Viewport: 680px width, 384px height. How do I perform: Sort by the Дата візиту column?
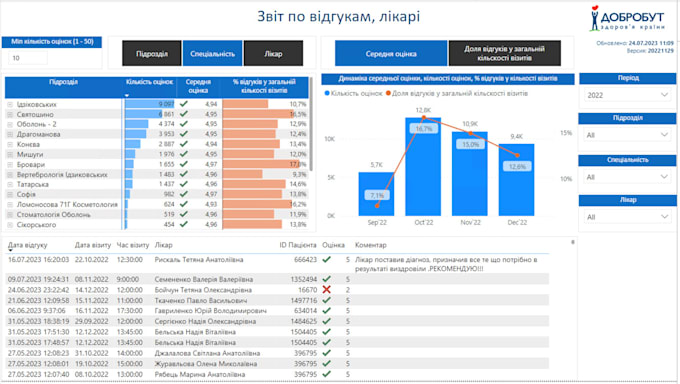[93, 245]
